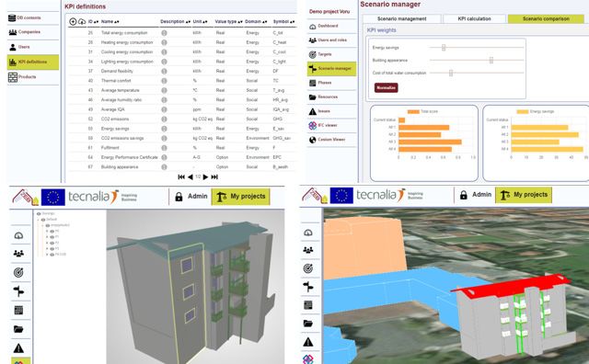Click the cloud upload icon beside Add KPI
Image resolution: width=589 pixels, height=364 pixels.
click(x=82, y=22)
